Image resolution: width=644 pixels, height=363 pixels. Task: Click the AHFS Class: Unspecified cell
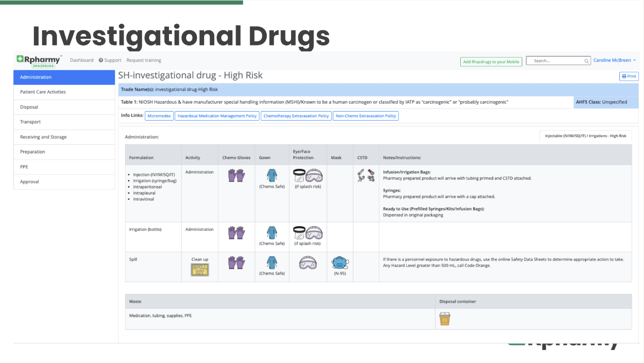(606, 102)
